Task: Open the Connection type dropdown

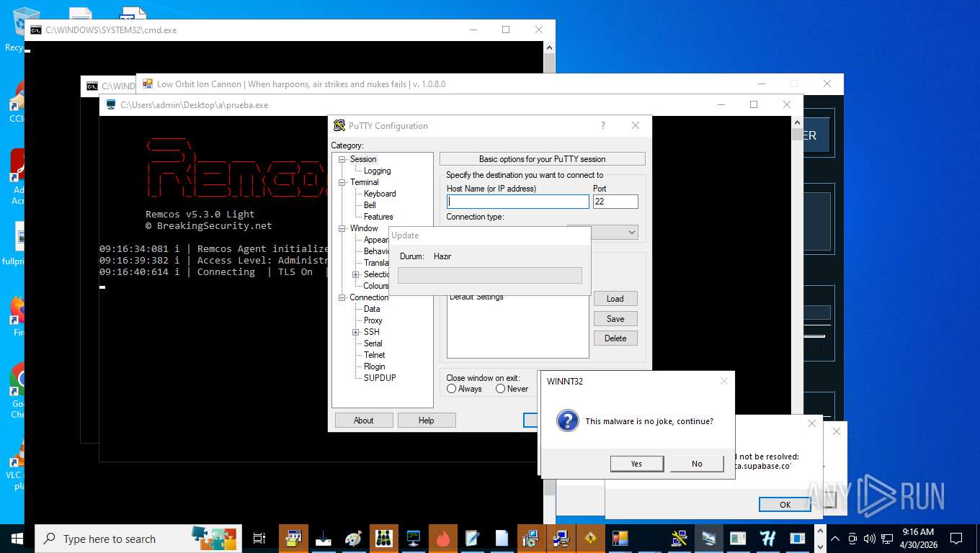Action: (632, 233)
